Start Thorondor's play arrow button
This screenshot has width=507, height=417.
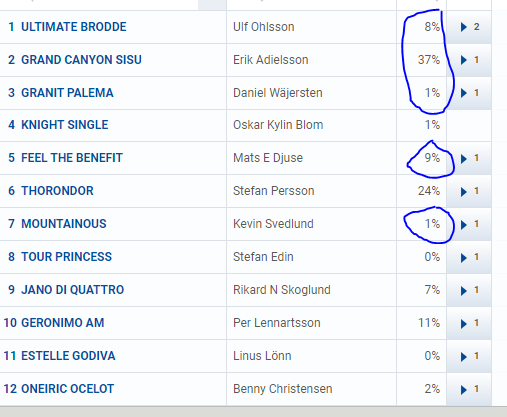pos(463,192)
